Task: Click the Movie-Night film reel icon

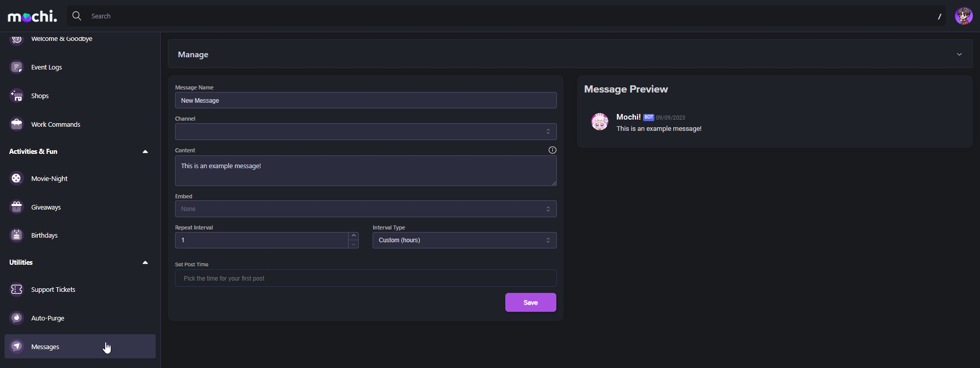Action: click(x=17, y=178)
